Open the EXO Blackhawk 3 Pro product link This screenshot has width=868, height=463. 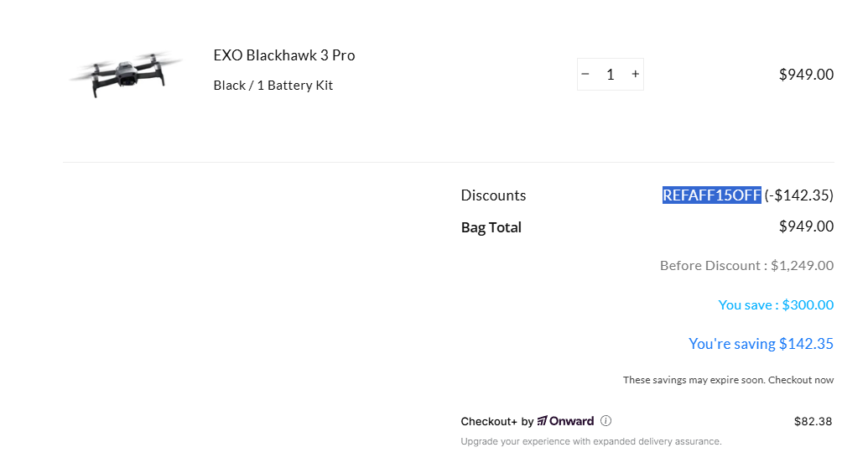click(284, 55)
